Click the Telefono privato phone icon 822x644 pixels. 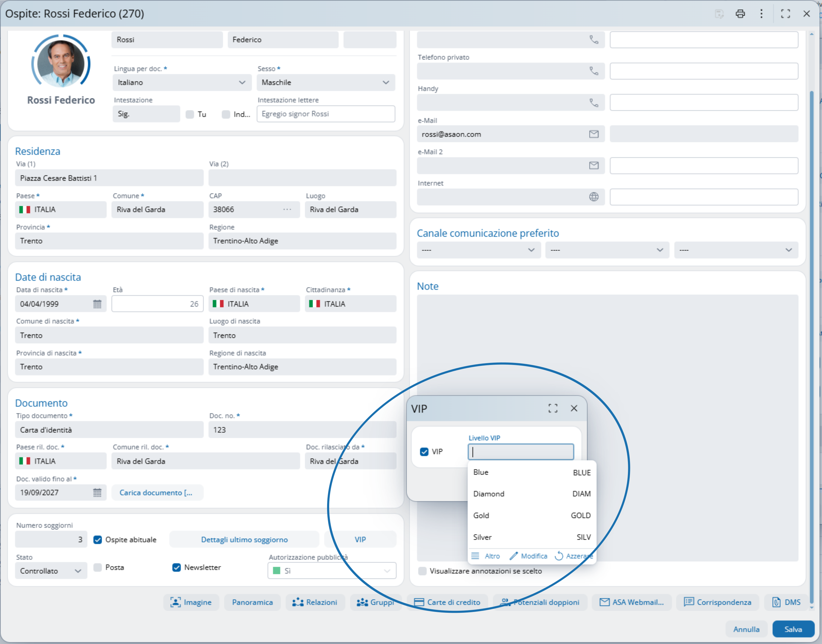(594, 71)
